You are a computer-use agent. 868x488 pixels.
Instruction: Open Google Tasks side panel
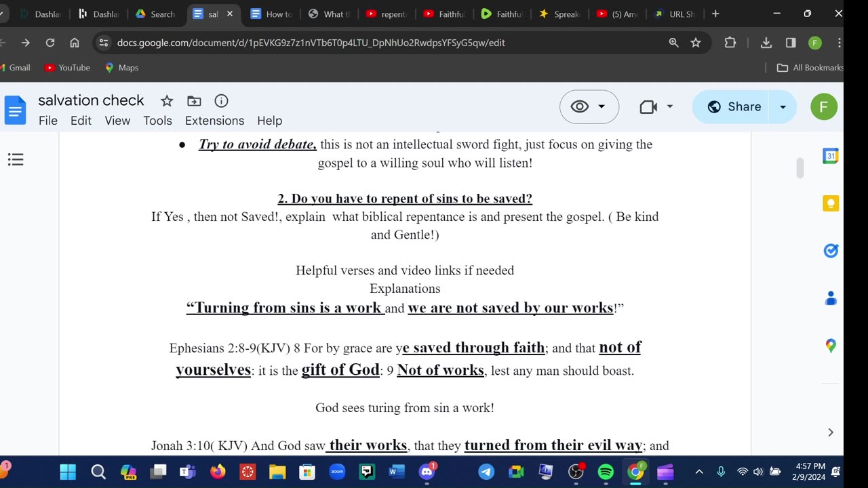click(831, 251)
